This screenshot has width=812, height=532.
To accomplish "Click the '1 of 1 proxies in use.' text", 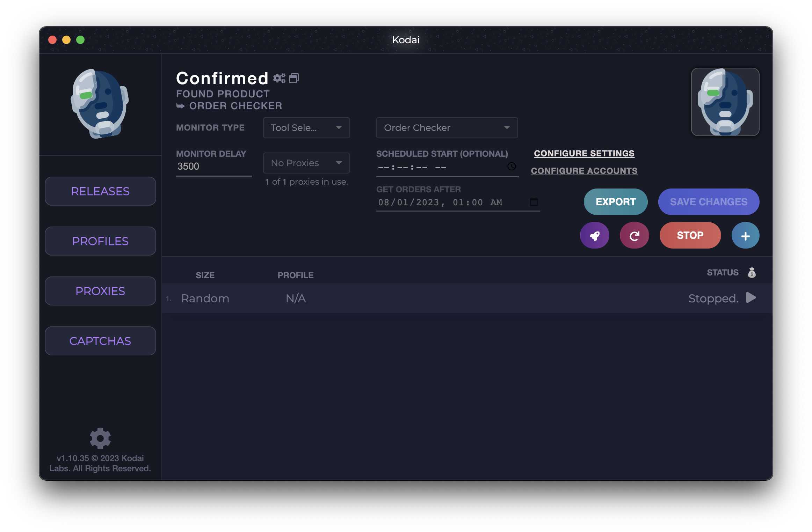I will coord(306,182).
